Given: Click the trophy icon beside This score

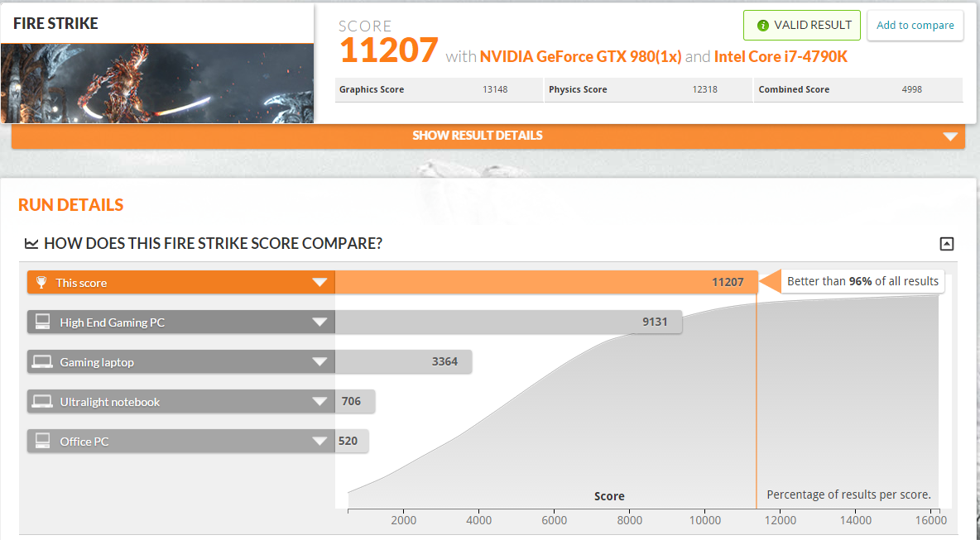Looking at the screenshot, I should (x=41, y=282).
